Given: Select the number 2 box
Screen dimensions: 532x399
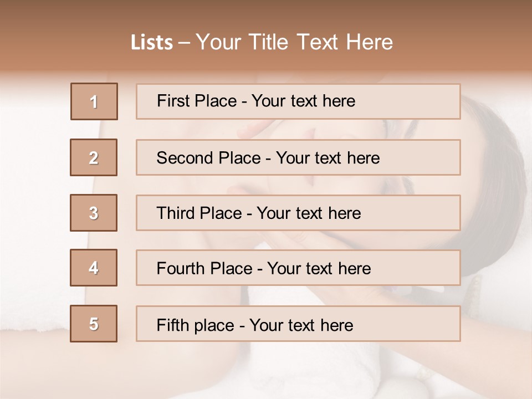Looking at the screenshot, I should [94, 157].
